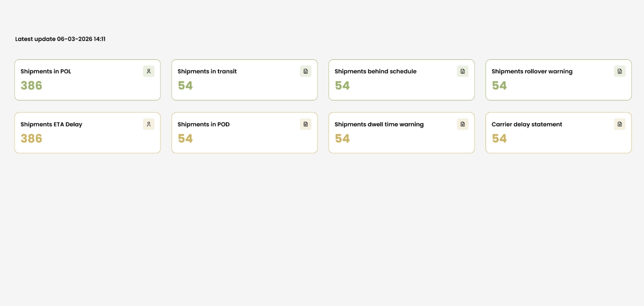The width and height of the screenshot is (644, 306).
Task: Click the document icon on Shipments dwell time warning
Action: [x=462, y=124]
